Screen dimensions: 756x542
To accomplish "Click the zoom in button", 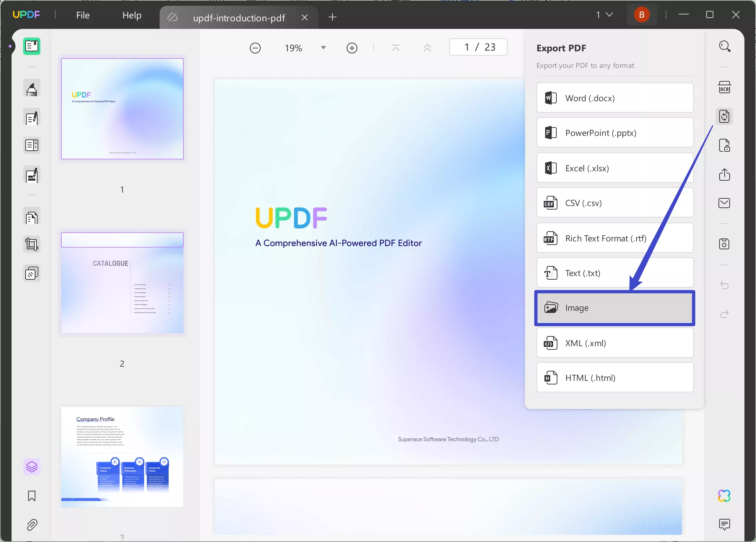I will pos(352,47).
